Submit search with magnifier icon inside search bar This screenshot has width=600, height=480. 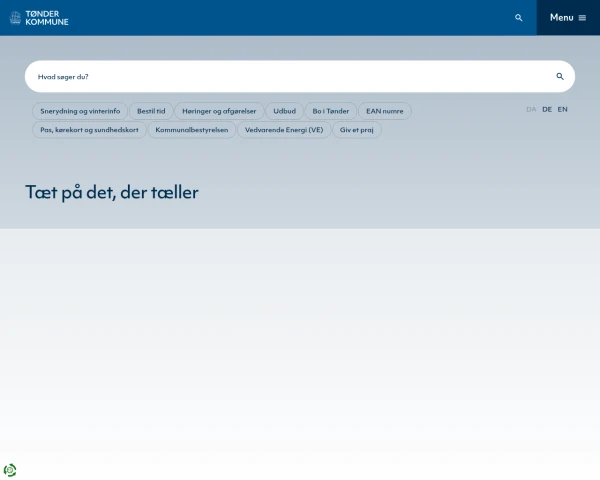pyautogui.click(x=560, y=76)
